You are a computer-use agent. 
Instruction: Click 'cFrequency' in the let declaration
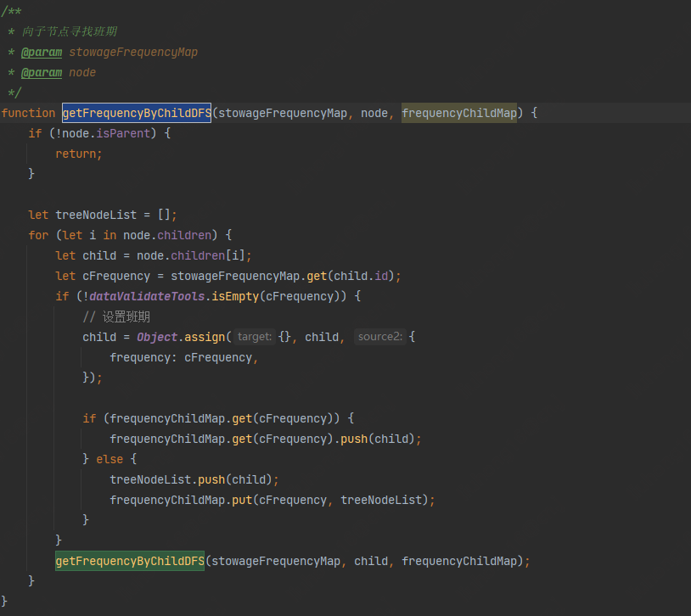coord(116,277)
